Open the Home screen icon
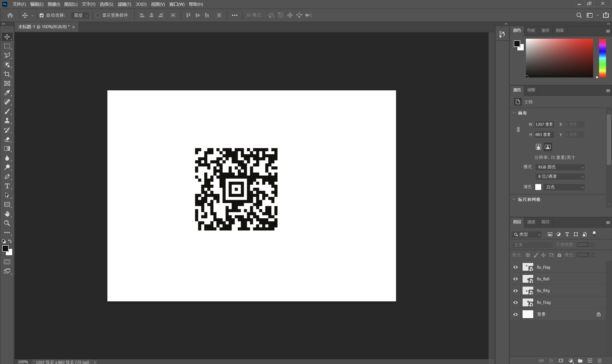This screenshot has height=364, width=612. (10, 15)
